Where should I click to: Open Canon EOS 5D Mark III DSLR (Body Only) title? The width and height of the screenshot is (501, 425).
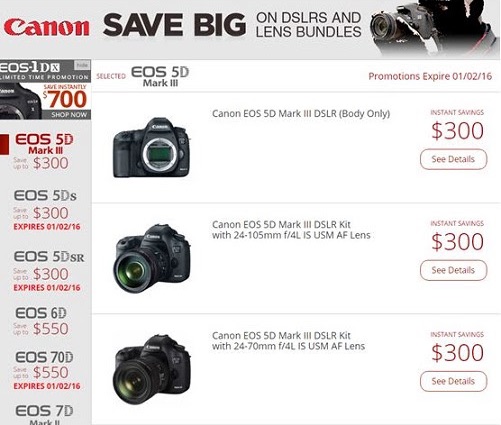301,114
